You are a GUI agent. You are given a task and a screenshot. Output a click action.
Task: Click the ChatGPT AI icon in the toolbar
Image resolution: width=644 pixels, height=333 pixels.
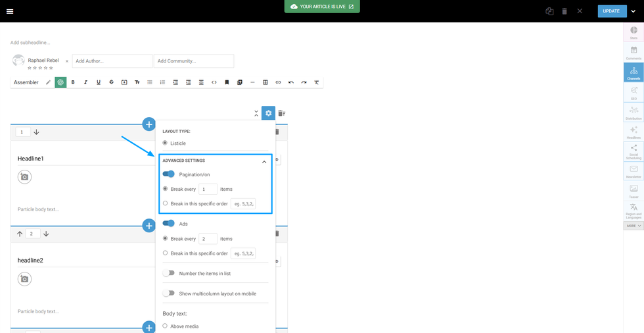click(x=60, y=82)
